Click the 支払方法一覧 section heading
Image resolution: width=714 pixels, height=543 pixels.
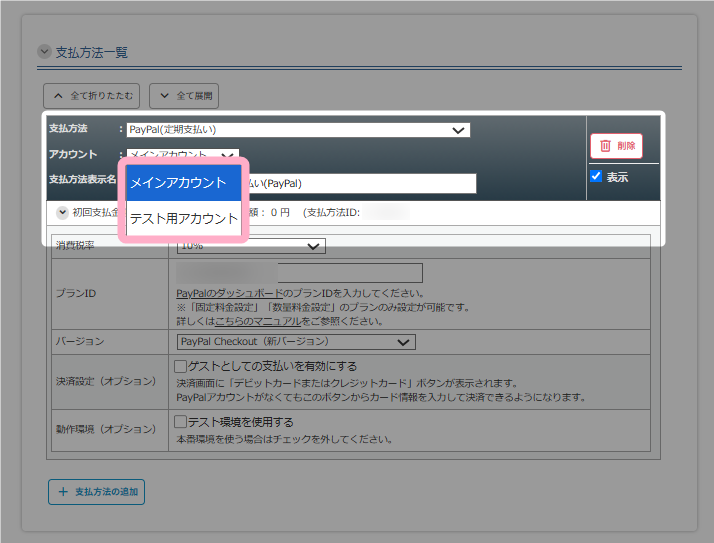click(x=92, y=52)
